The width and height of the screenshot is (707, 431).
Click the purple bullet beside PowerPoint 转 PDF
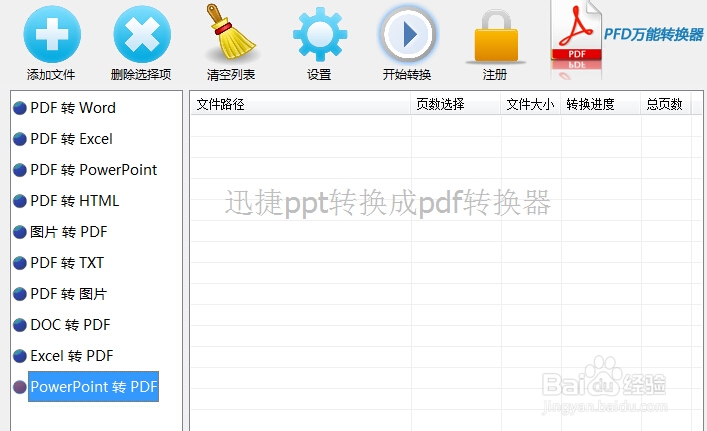[20, 387]
